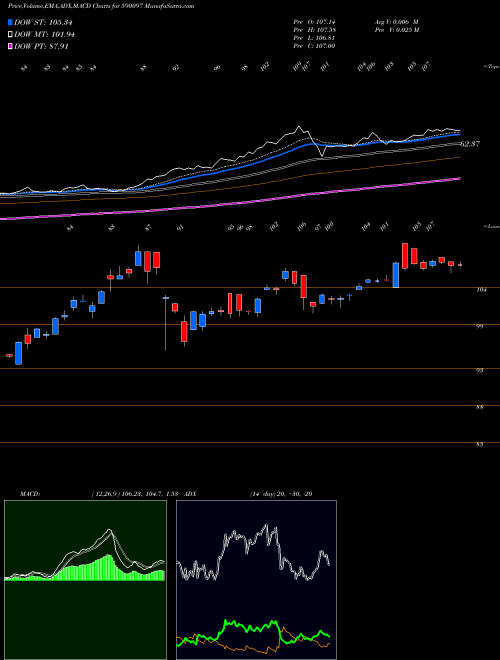The width and height of the screenshot is (500, 660).
Task: Click the ADX '(14 day) 20, +30, -20' parameters
Action: pyautogui.click(x=280, y=494)
